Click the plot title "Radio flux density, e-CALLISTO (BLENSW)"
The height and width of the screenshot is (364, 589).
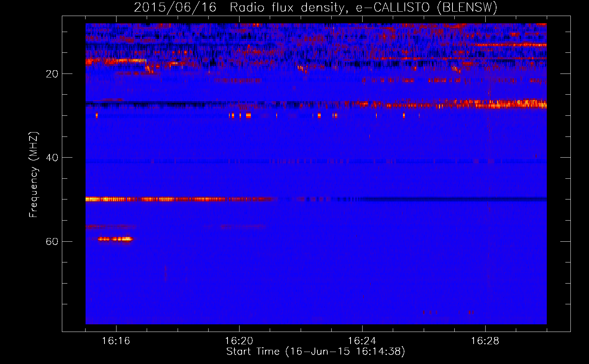363,7
